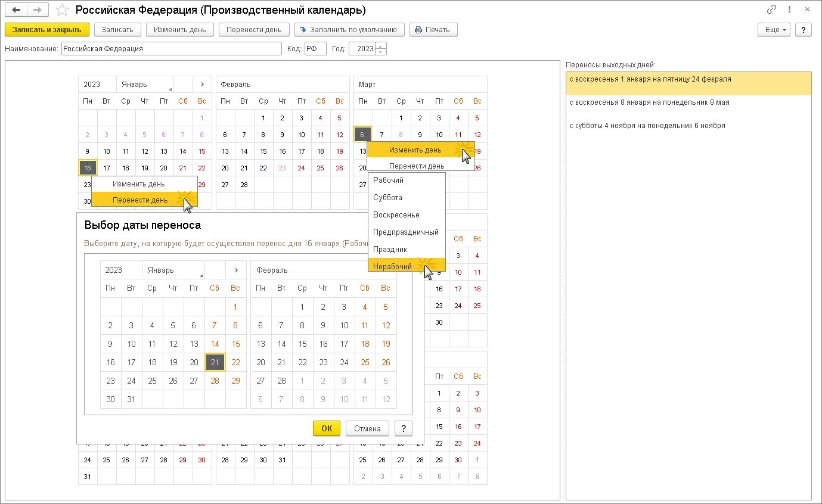
Task: Click the highlighted 6 March in the main calendar
Action: (x=363, y=135)
